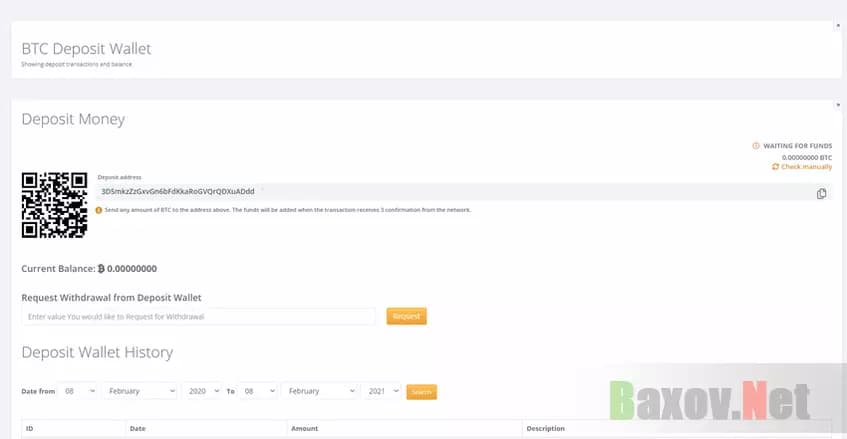Open the To day dropdown
This screenshot has width=847, height=439.
tap(258, 391)
